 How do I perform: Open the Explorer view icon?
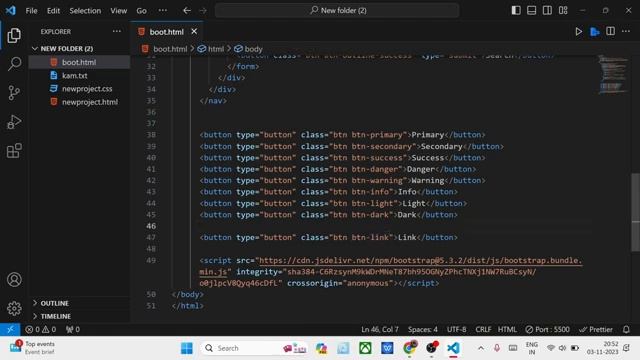[x=14, y=36]
